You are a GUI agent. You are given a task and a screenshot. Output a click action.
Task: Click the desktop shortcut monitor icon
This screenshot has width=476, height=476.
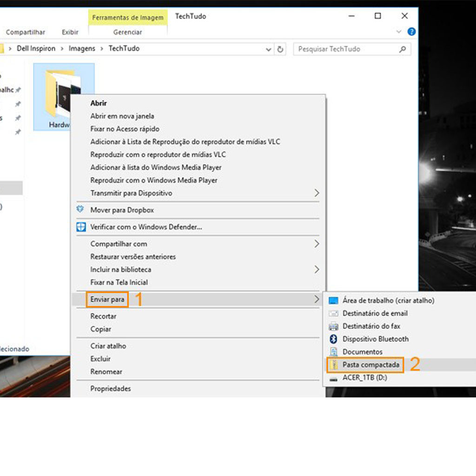(333, 300)
